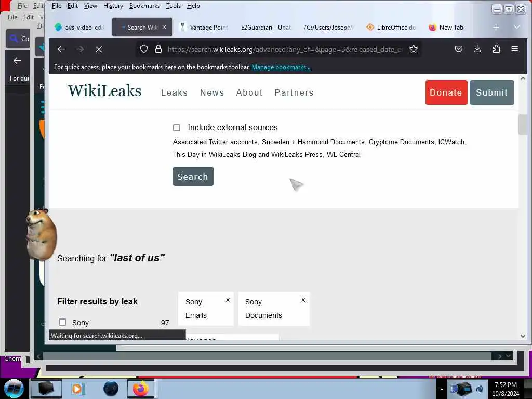Open Firefox taskbar icon
Screen dimensions: 532x399
[140, 389]
